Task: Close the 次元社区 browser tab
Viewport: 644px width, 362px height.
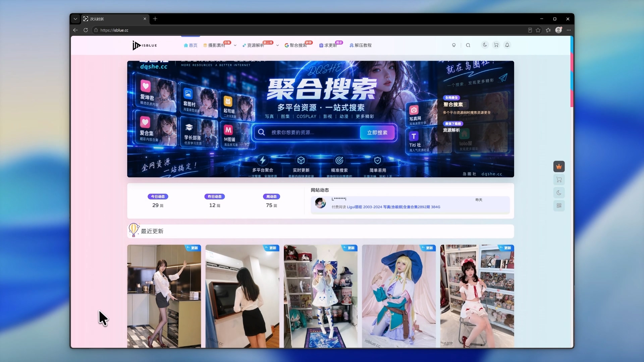Action: [145, 19]
